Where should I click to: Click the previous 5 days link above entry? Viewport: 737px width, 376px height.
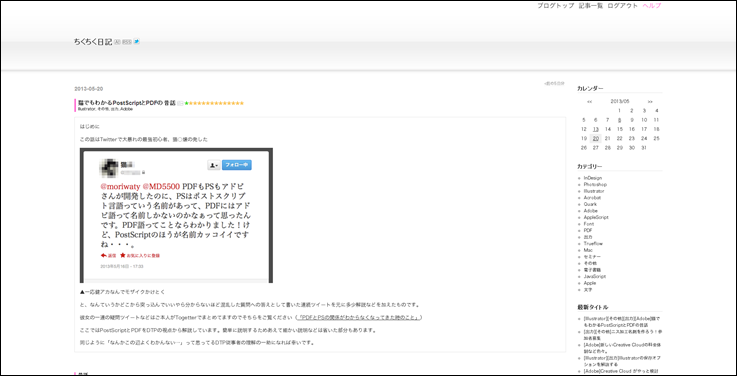click(554, 83)
